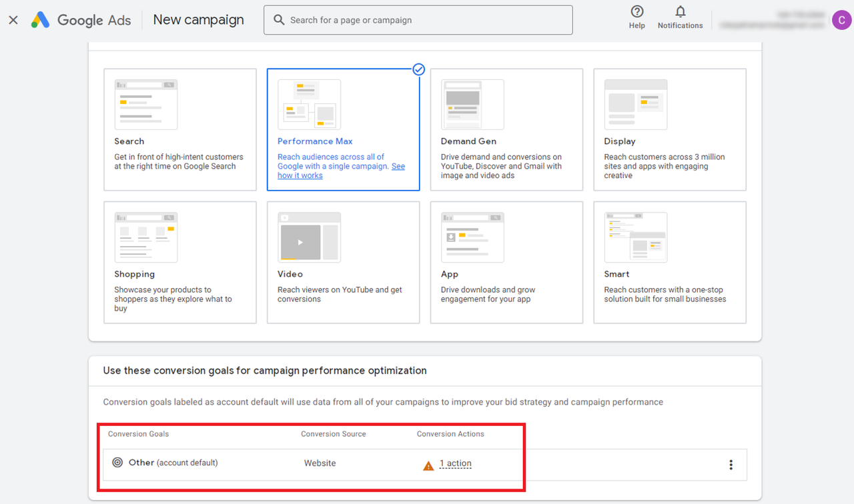Open the 1 action link
This screenshot has width=854, height=504.
pos(456,463)
